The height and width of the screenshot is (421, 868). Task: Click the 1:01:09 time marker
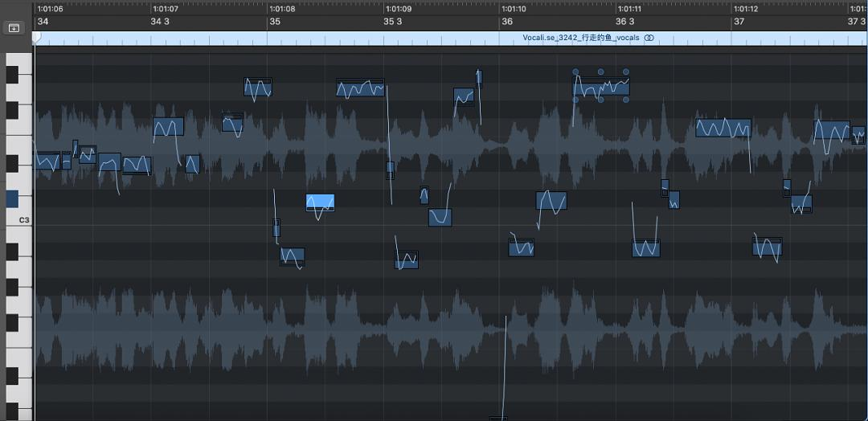pos(399,9)
